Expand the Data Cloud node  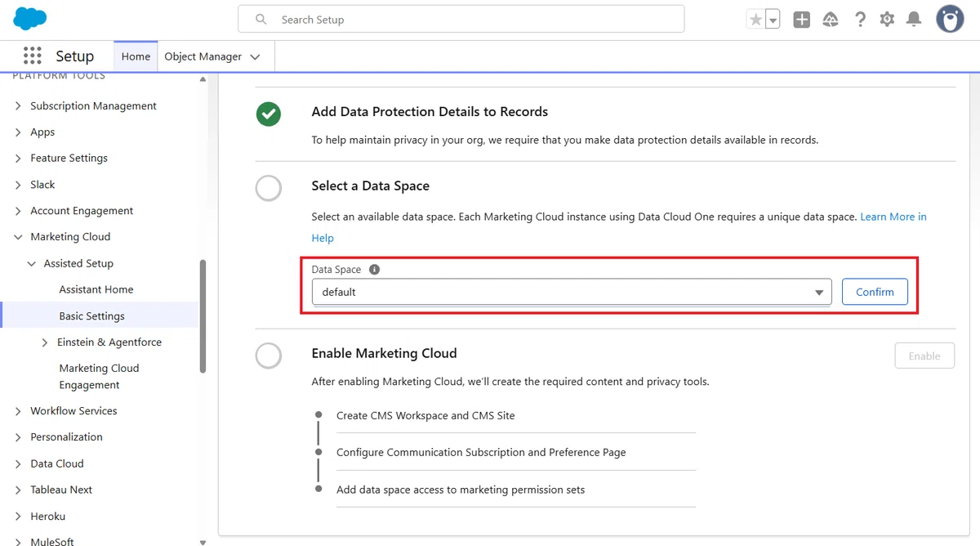click(19, 463)
